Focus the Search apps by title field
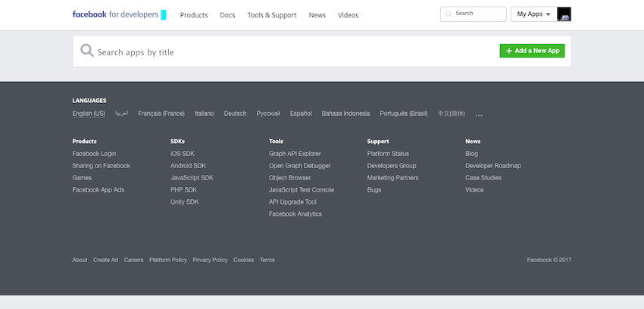This screenshot has width=644, height=309. tap(287, 52)
